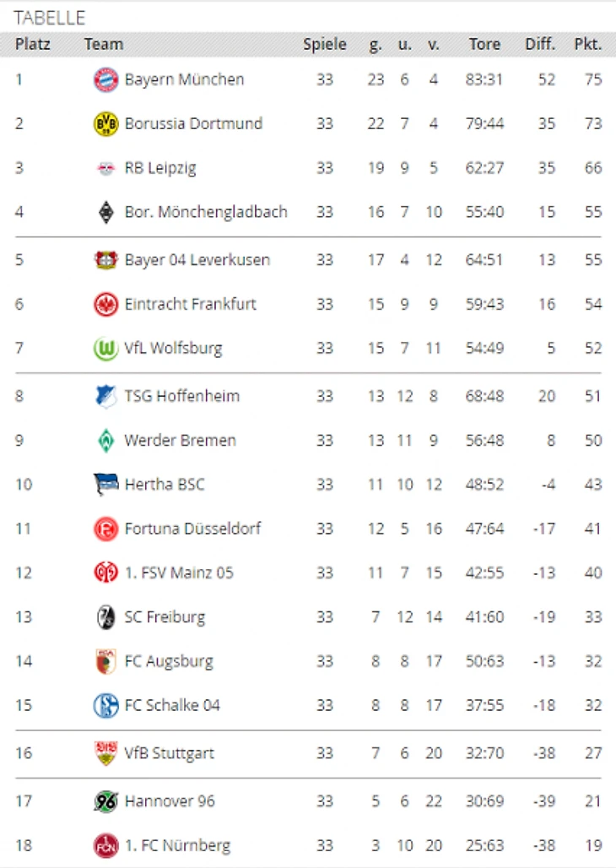
Task: Select the RB Leipzig team logo
Action: [105, 168]
